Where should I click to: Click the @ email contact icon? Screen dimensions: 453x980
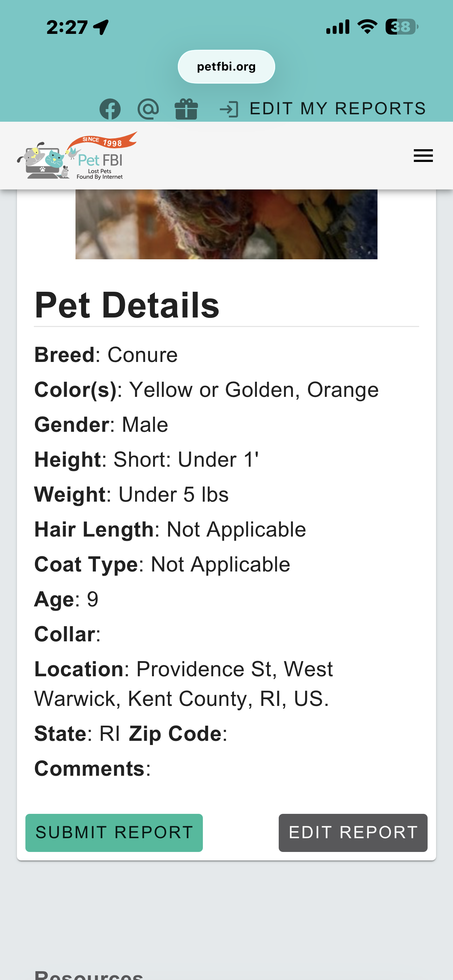(x=148, y=109)
